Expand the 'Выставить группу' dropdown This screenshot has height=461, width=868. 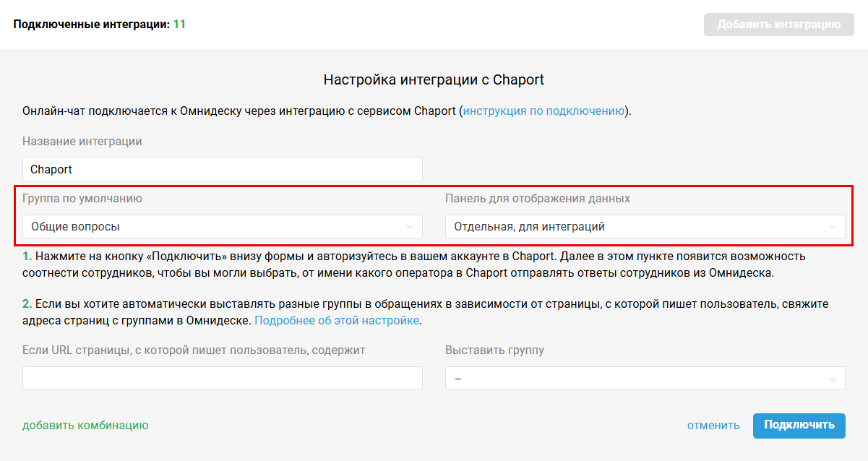coord(645,378)
